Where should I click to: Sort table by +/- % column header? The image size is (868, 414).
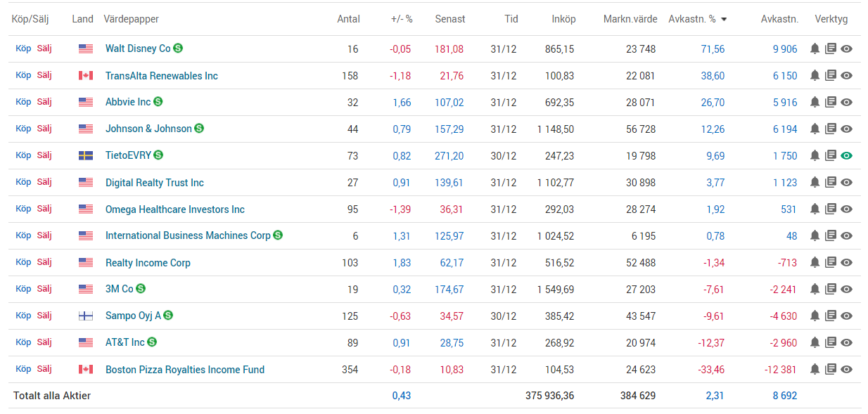point(402,19)
